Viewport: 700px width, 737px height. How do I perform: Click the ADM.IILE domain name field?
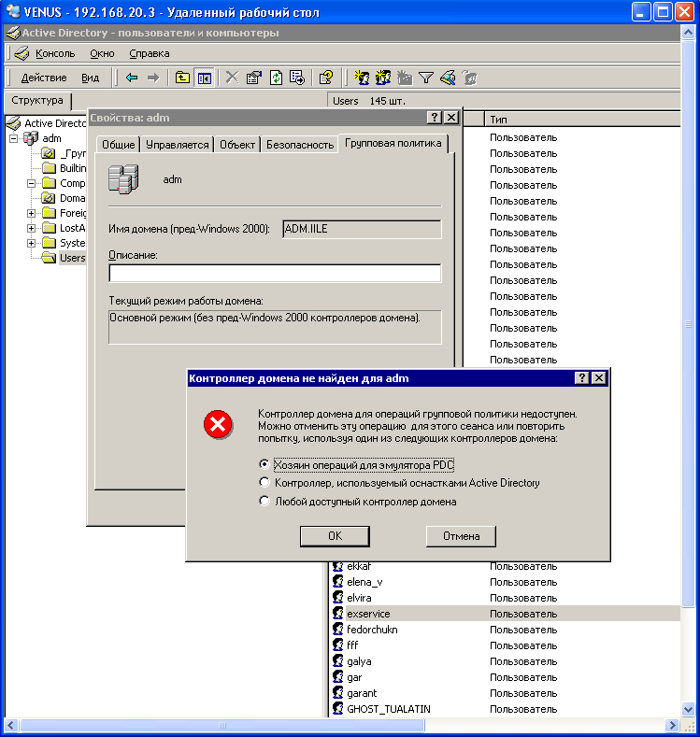coord(362,230)
